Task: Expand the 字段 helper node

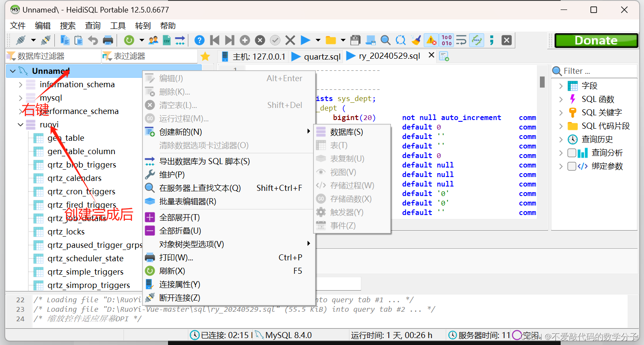Action: coord(561,86)
